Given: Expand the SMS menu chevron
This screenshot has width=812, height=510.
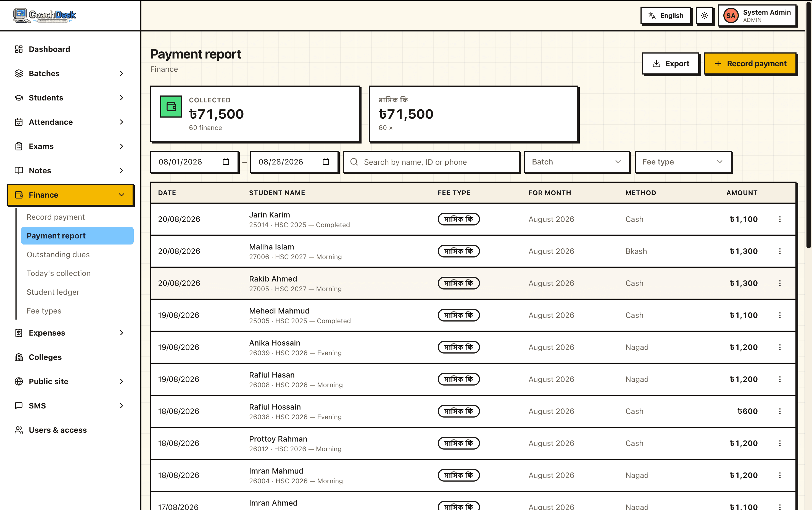Looking at the screenshot, I should pos(122,406).
